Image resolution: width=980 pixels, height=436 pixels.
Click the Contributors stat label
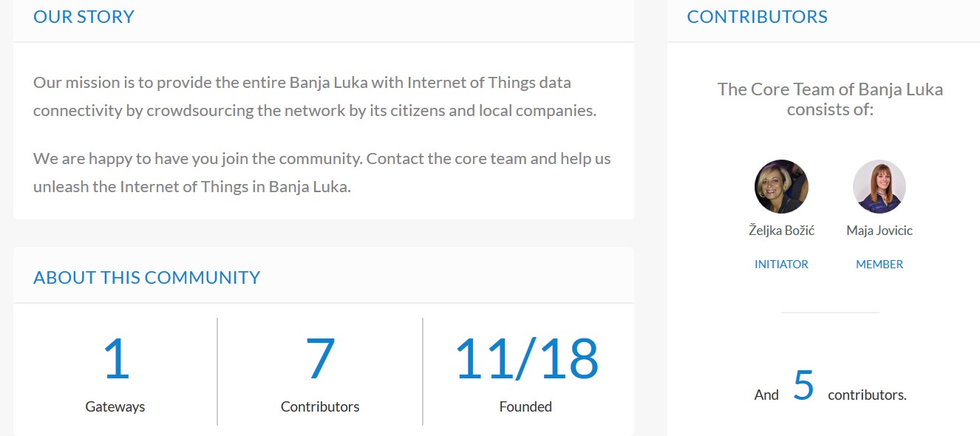click(320, 406)
